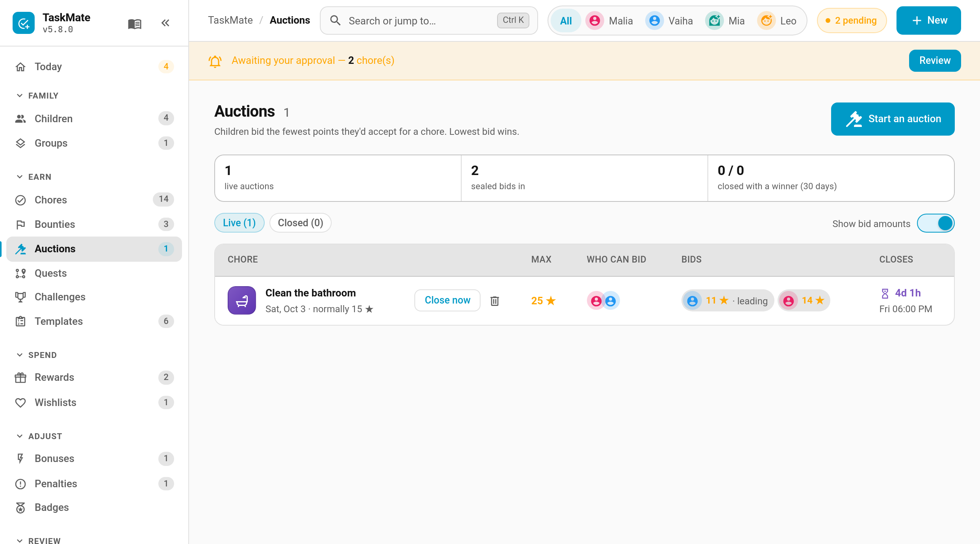Screen dimensions: 980x544
Task: Click who-can-bid avatars in bathroom row
Action: 603,301
